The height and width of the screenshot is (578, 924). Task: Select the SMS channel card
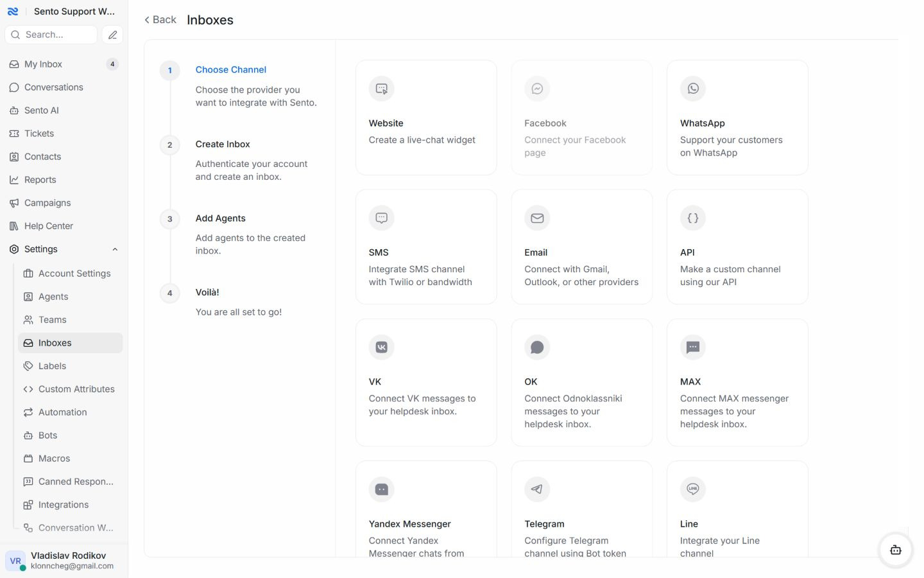click(x=426, y=247)
